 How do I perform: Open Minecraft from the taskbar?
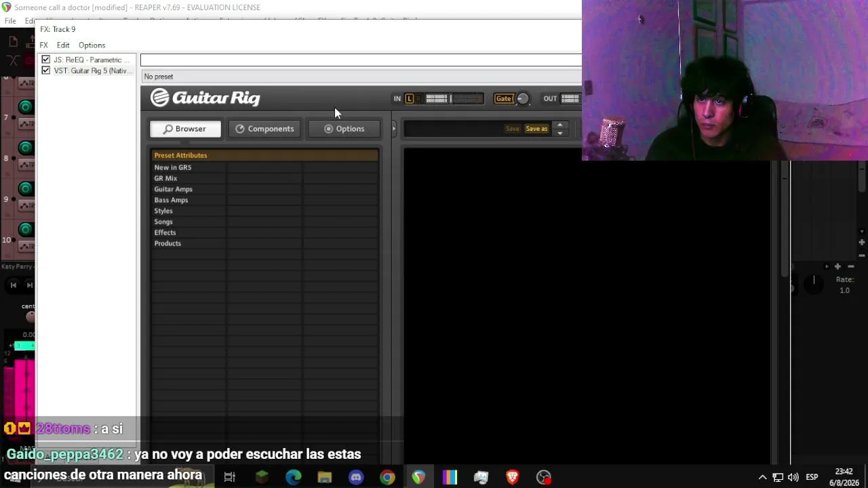262,477
